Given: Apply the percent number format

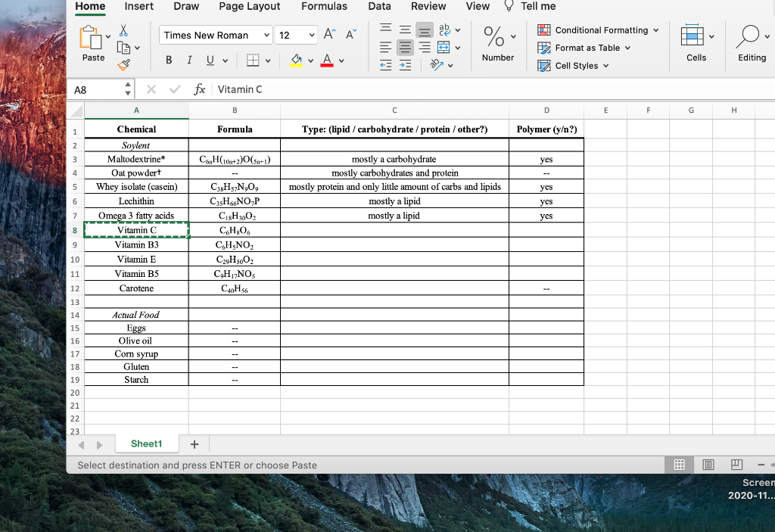Looking at the screenshot, I should click(493, 37).
